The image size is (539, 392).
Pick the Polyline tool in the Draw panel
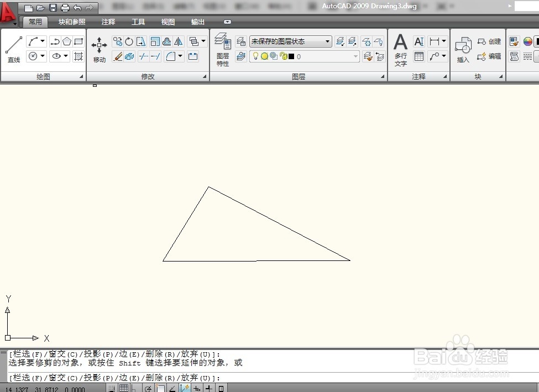[x=55, y=41]
